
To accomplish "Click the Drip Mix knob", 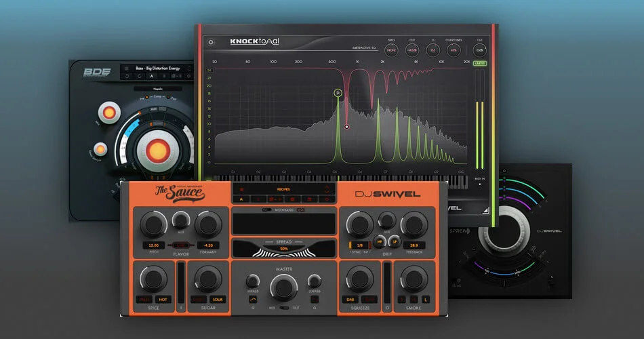I will (x=386, y=220).
